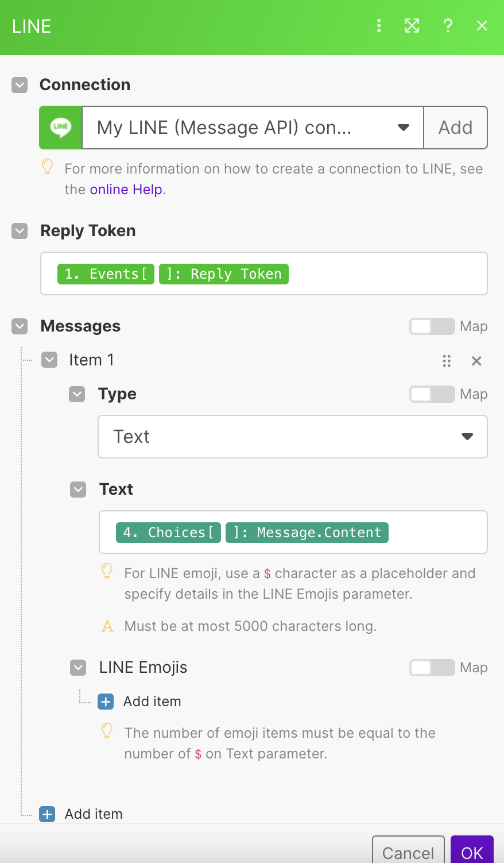Open the message Type dropdown showing Text
This screenshot has width=504, height=863.
tap(293, 437)
